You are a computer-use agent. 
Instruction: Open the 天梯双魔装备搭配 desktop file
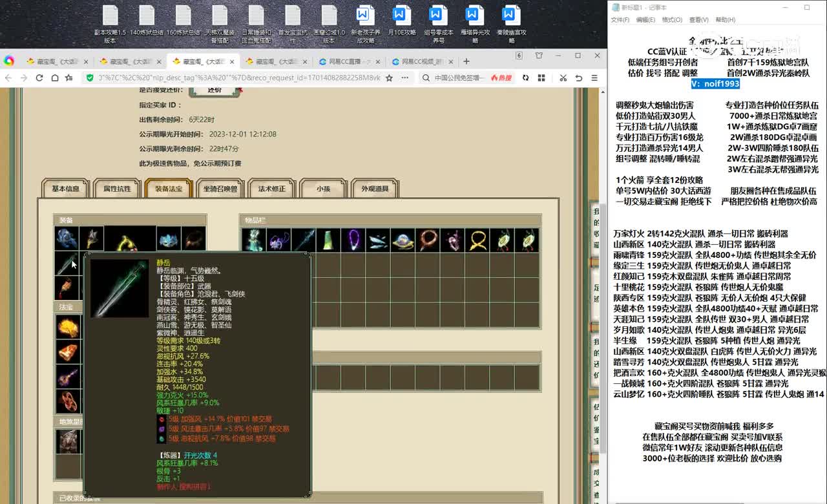pyautogui.click(x=220, y=23)
